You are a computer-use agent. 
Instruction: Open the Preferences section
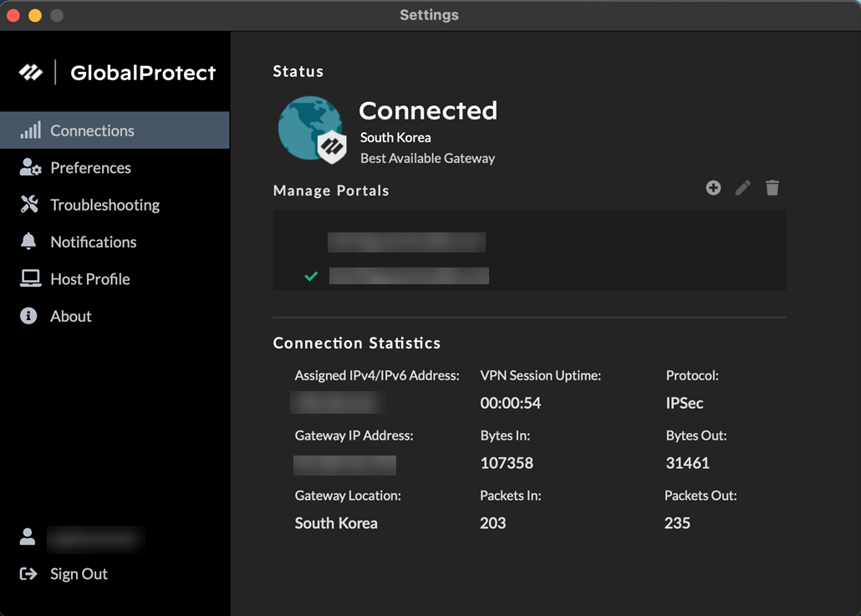(90, 168)
